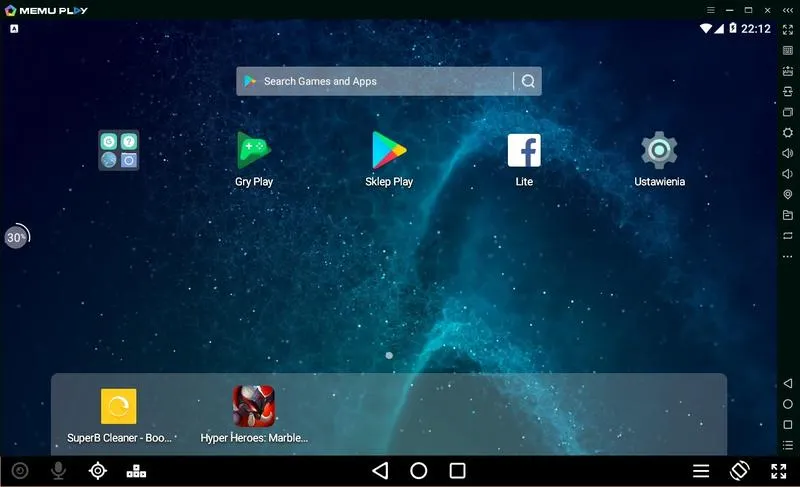This screenshot has width=800, height=487.
Task: Toggle microphone in bottom bar
Action: point(59,471)
